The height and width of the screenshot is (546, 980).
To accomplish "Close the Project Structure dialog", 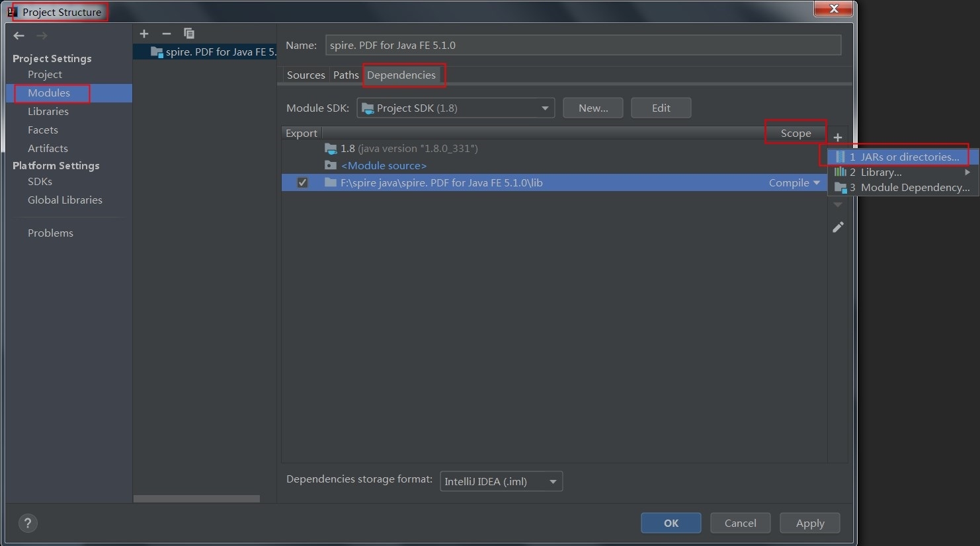I will pyautogui.click(x=833, y=9).
